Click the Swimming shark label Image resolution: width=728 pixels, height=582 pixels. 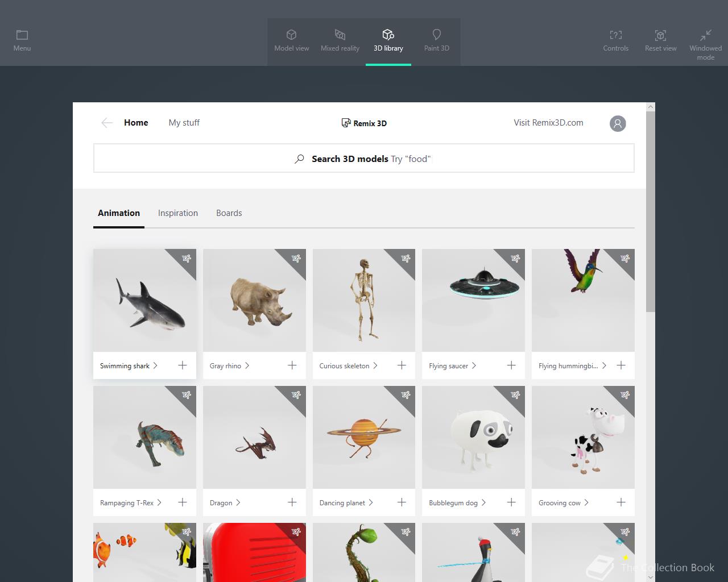click(x=125, y=366)
